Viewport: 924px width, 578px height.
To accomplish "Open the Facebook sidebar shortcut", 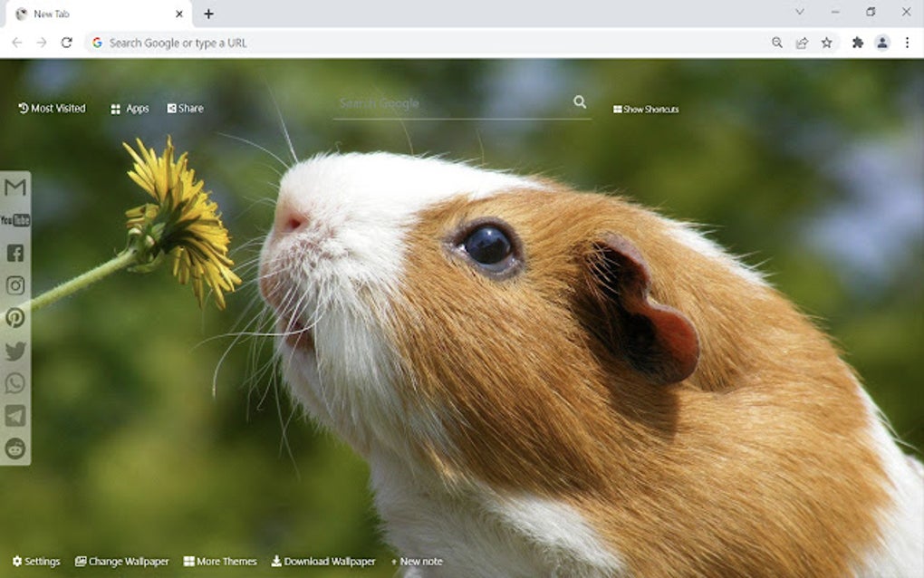I will click(14, 254).
